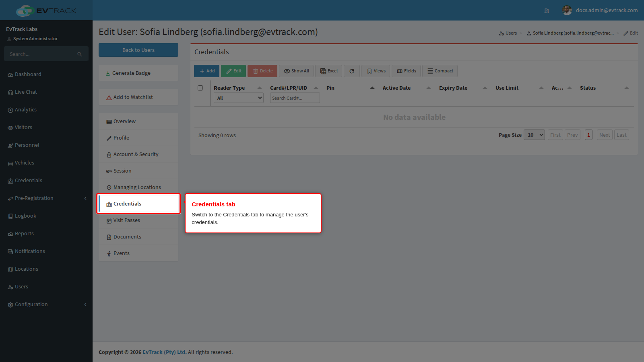Screen dimensions: 644x362
Task: Open Live Chat in the sidebar
Action: tap(46, 92)
